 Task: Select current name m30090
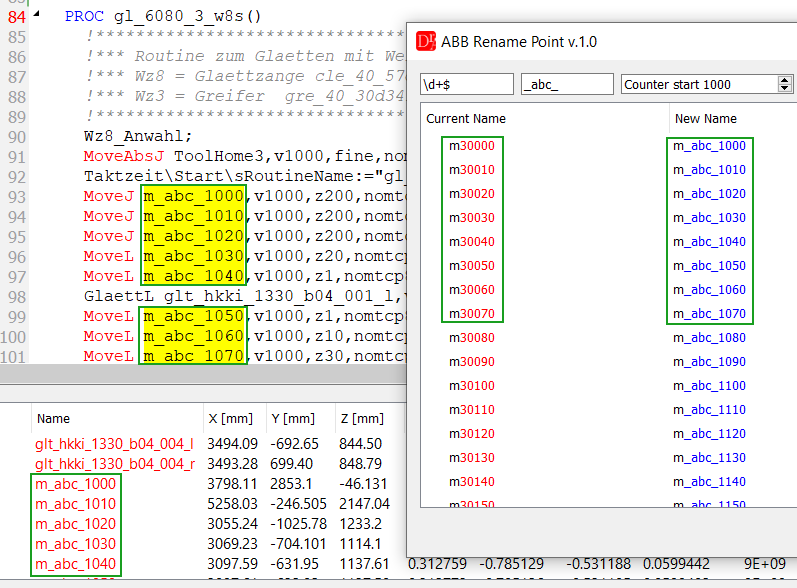472,361
